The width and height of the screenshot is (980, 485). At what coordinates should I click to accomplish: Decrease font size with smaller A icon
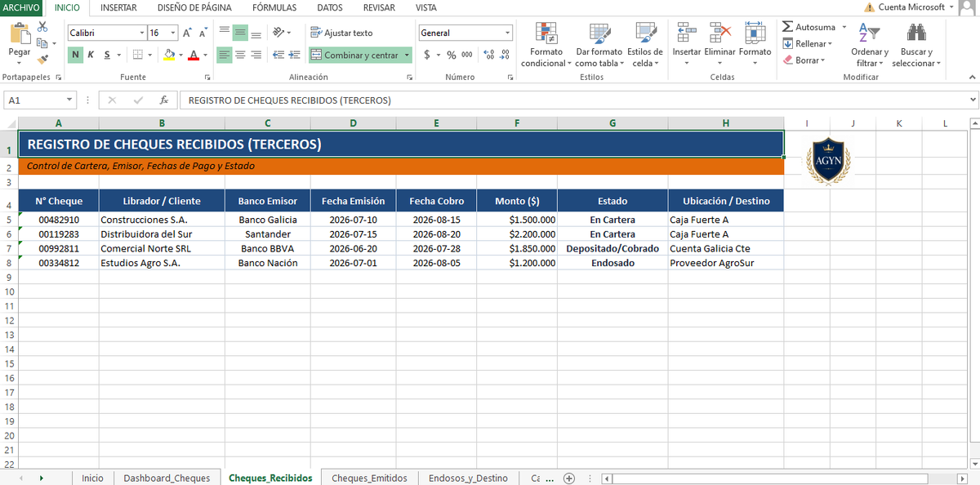coord(202,33)
